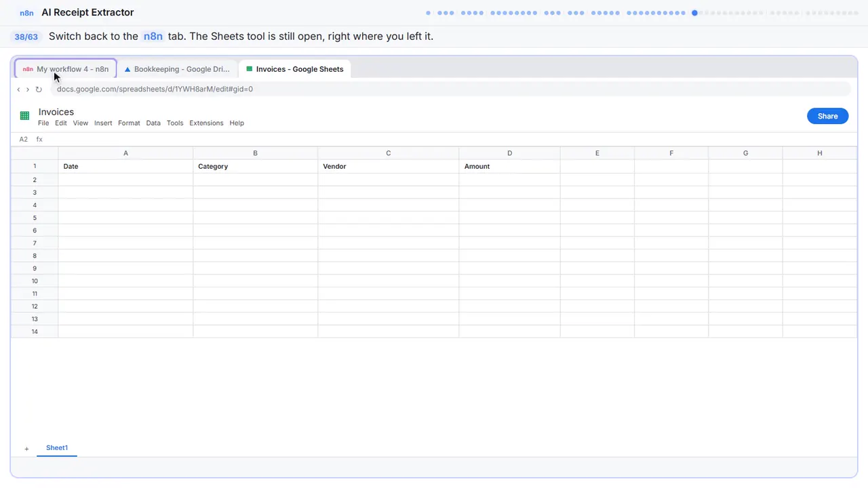
Task: Select column H by its header
Action: point(819,153)
